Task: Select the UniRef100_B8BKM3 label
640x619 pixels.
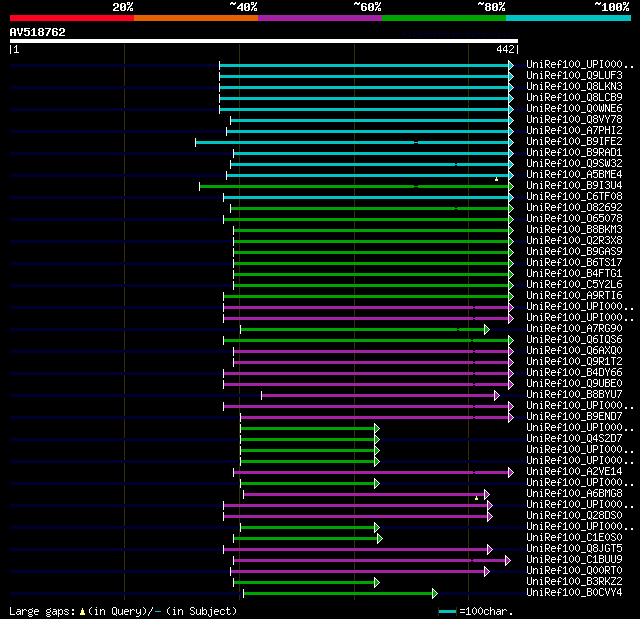Action: [574, 230]
